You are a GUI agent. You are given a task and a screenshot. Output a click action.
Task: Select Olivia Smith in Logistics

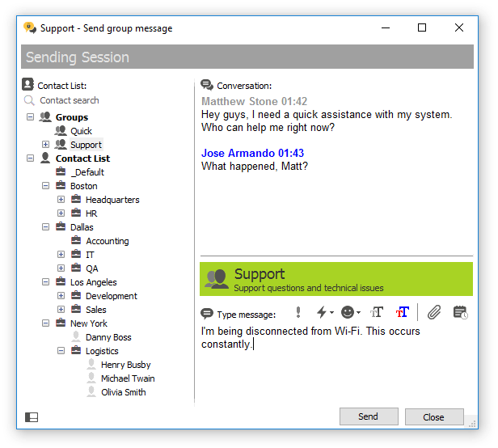point(123,392)
